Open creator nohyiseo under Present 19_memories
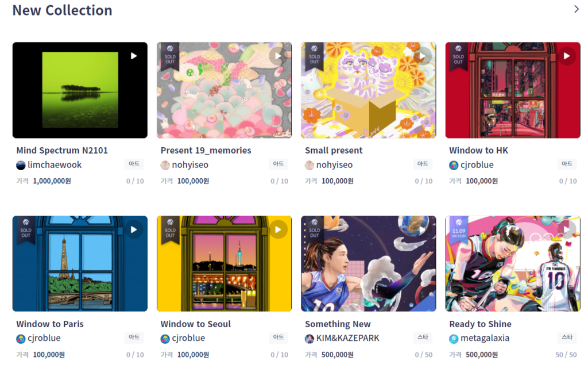Viewport: 588px width, 368px height. click(x=189, y=165)
